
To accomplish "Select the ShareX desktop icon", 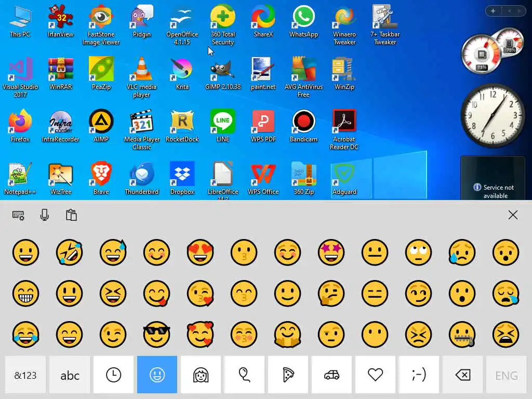I will pyautogui.click(x=263, y=21).
